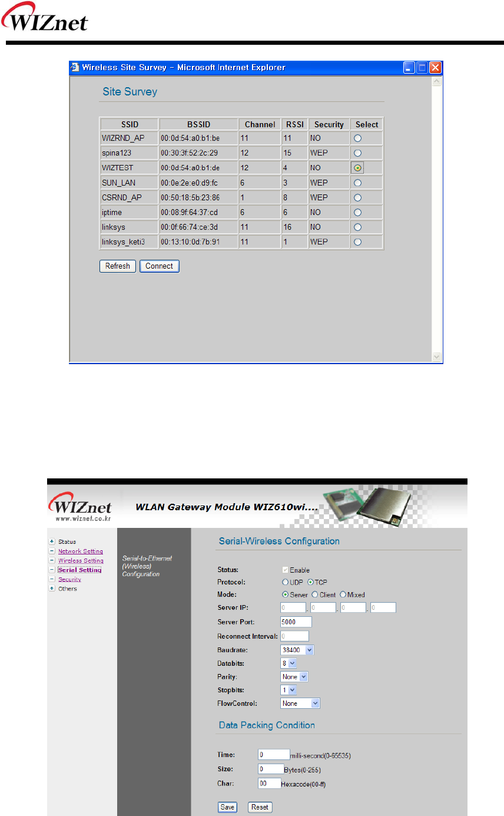Open the Databits dropdown
Image resolution: width=504 pixels, height=816 pixels.
[x=289, y=663]
